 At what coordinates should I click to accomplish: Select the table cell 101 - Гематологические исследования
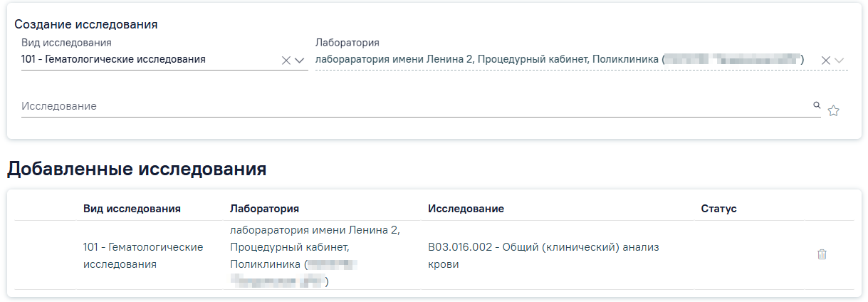tap(143, 255)
